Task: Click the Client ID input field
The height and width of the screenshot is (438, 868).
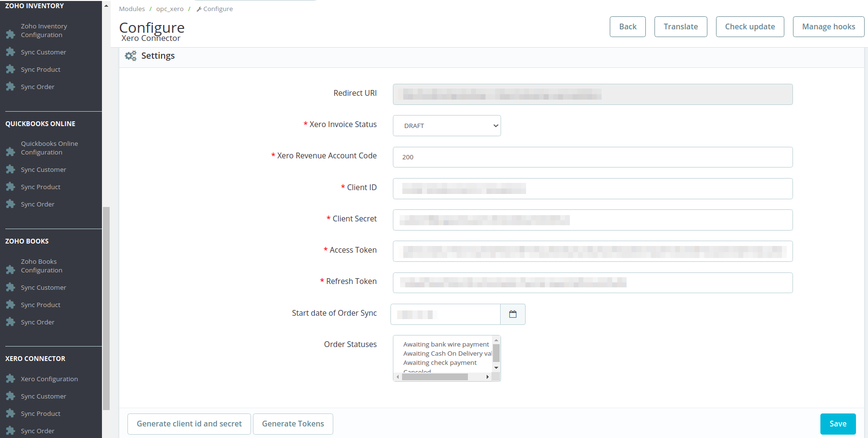Action: (592, 189)
